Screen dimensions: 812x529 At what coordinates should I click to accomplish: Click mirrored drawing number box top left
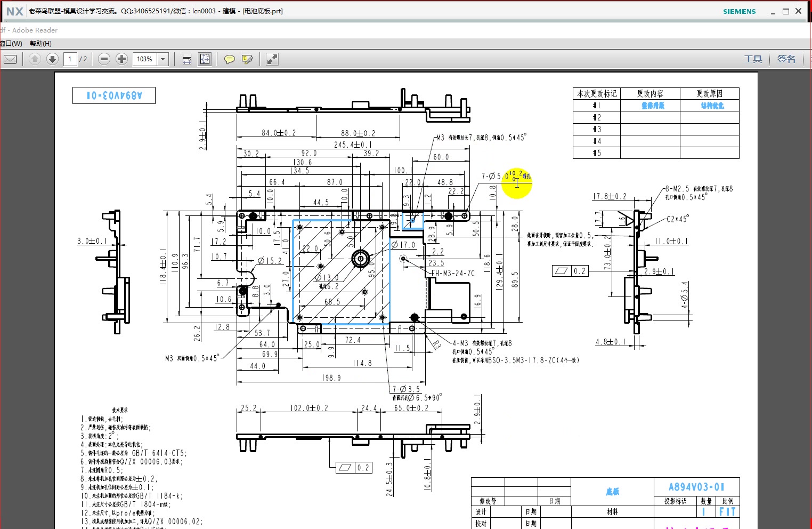[114, 95]
